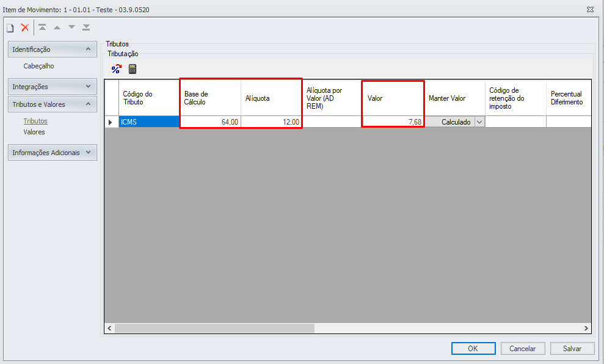Click the Código de retenção do imposto header
Viewport: 604px width, 364px height.
coord(515,98)
